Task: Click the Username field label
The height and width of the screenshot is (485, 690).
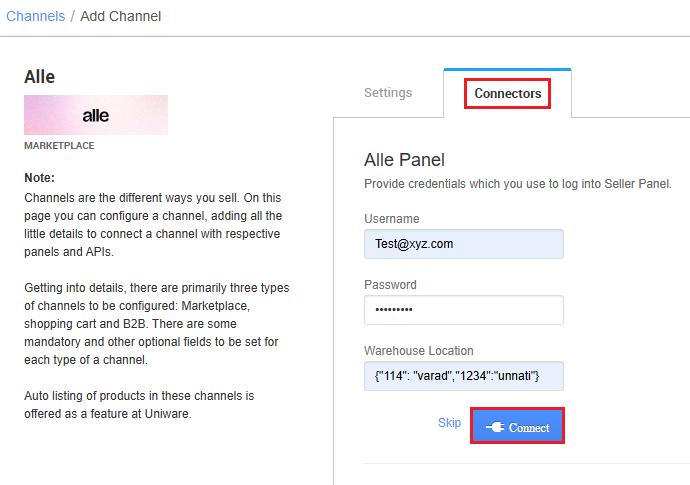Action: coord(392,219)
